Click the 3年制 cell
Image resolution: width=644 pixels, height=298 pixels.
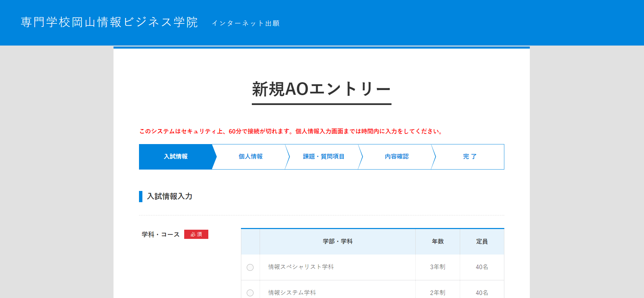tap(438, 267)
